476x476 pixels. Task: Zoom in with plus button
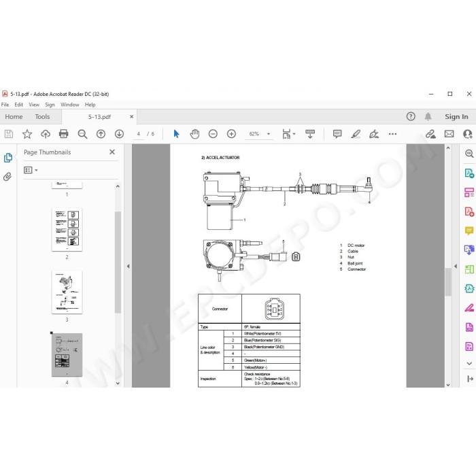[x=231, y=134]
